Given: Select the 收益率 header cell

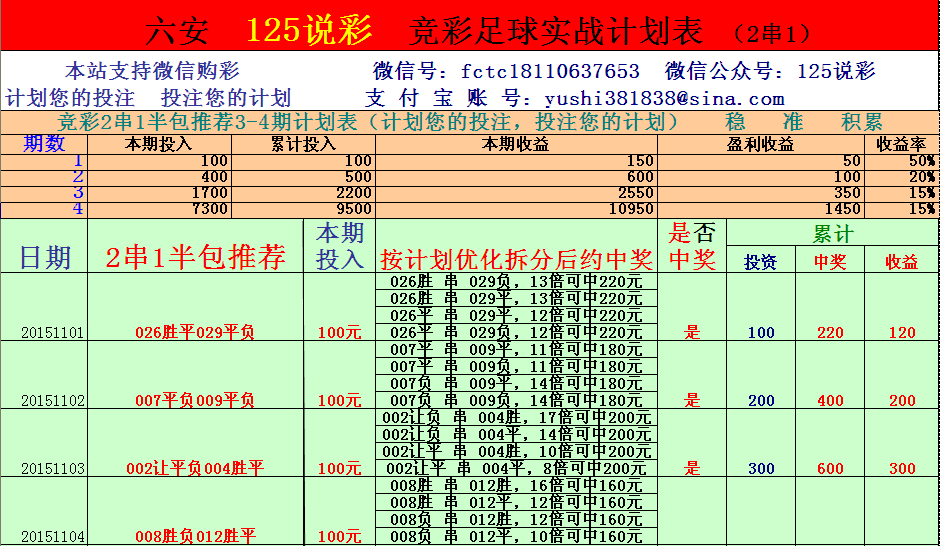Looking at the screenshot, I should (901, 144).
